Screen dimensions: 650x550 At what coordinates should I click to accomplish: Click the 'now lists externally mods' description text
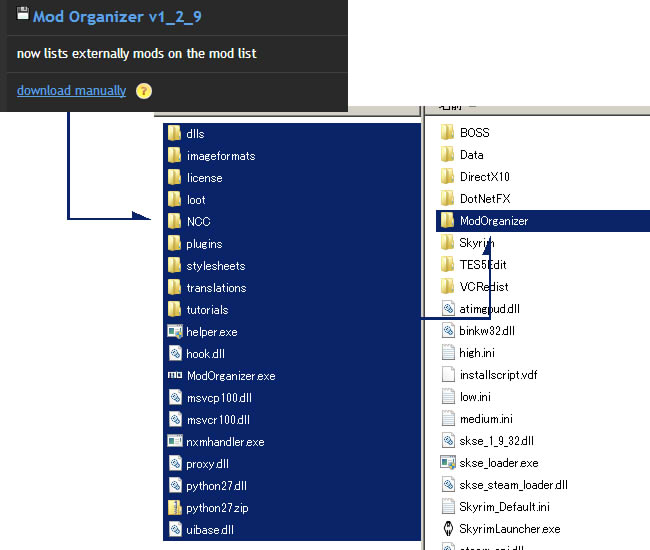pos(136,53)
